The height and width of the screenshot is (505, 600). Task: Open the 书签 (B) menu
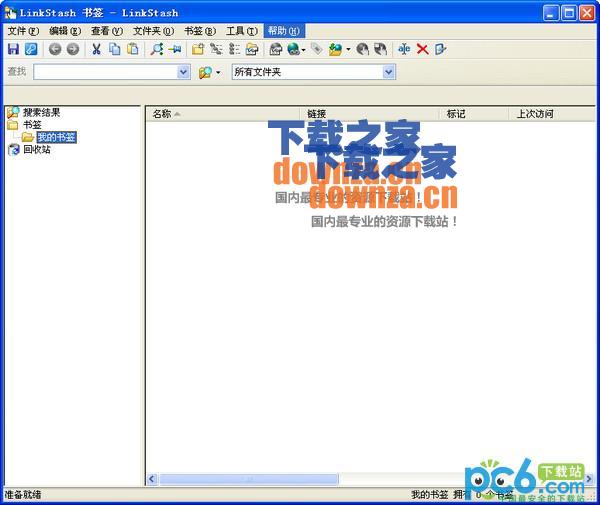tap(200, 31)
